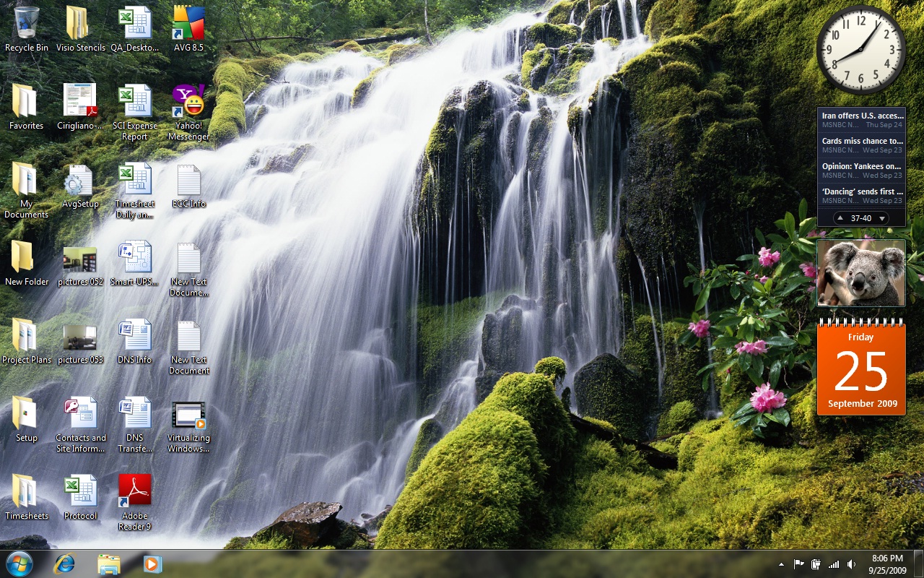Click the Virtualizing Windows video file
Screen dimensions: 924x578
(x=188, y=416)
